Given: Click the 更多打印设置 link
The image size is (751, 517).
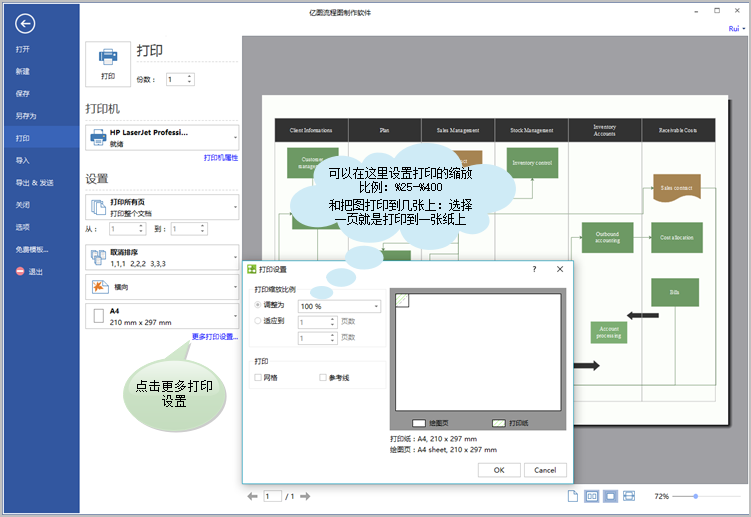Looking at the screenshot, I should click(215, 337).
